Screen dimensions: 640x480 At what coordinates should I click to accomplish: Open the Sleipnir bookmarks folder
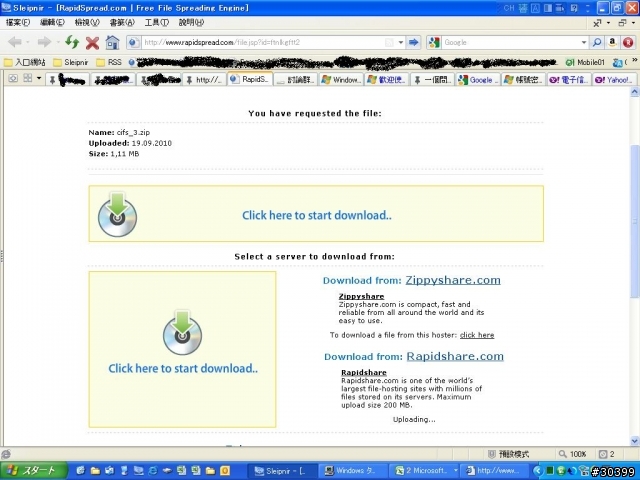pos(71,62)
